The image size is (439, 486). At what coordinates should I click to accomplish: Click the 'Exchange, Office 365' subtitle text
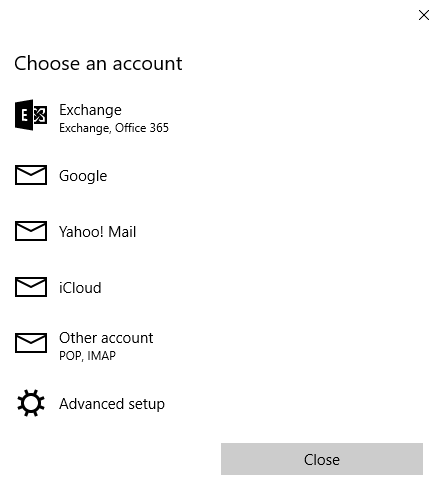click(x=114, y=128)
